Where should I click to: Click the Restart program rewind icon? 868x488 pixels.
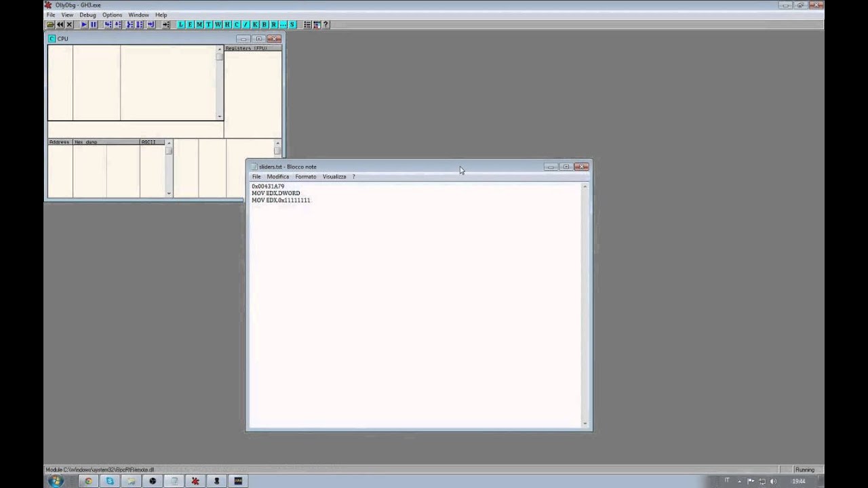tap(60, 24)
